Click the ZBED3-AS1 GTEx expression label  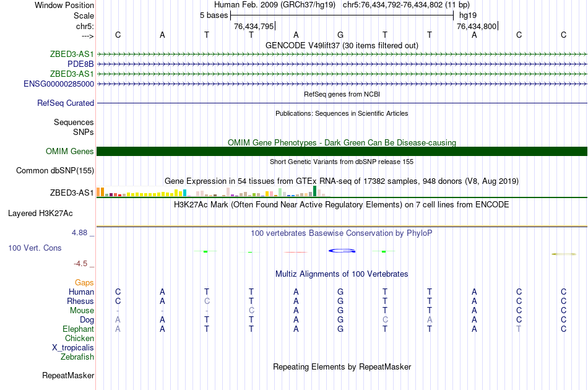pos(72,193)
